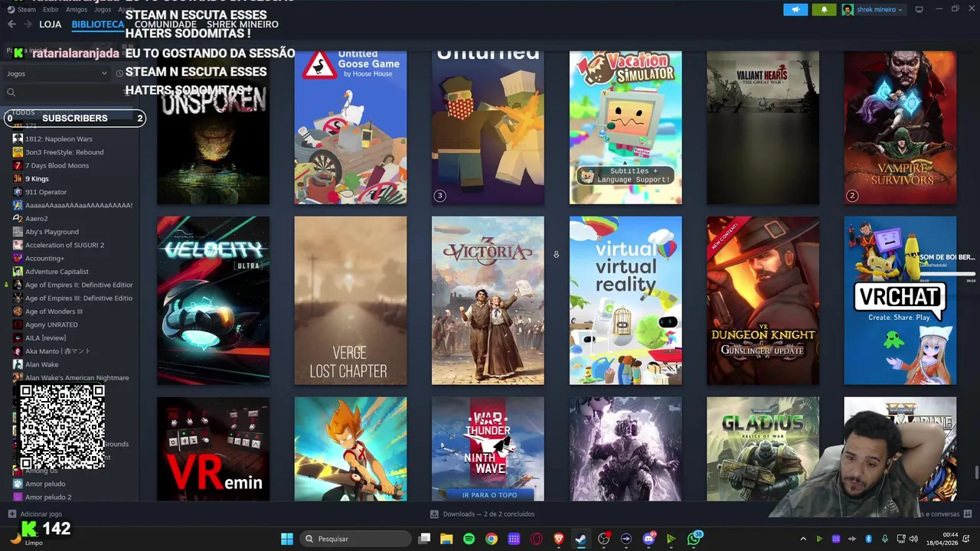Screen dimensions: 980x551
Task: Enter Big Picture mode via monitor icon
Action: point(920,9)
